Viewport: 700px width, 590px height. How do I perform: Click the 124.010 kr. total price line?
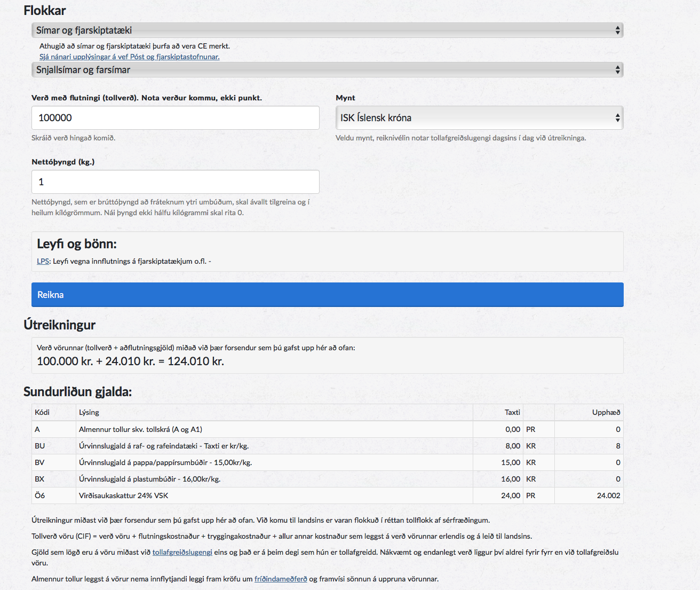tap(130, 361)
